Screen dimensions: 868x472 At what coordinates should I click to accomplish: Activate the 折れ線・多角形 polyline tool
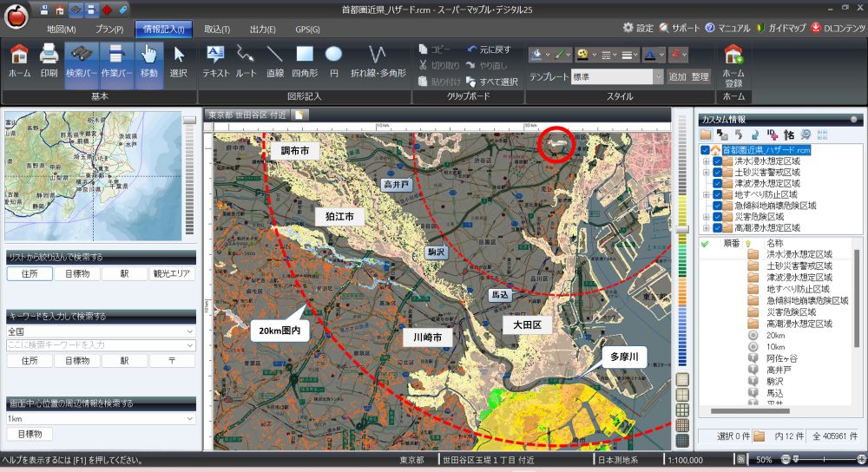coord(378,61)
